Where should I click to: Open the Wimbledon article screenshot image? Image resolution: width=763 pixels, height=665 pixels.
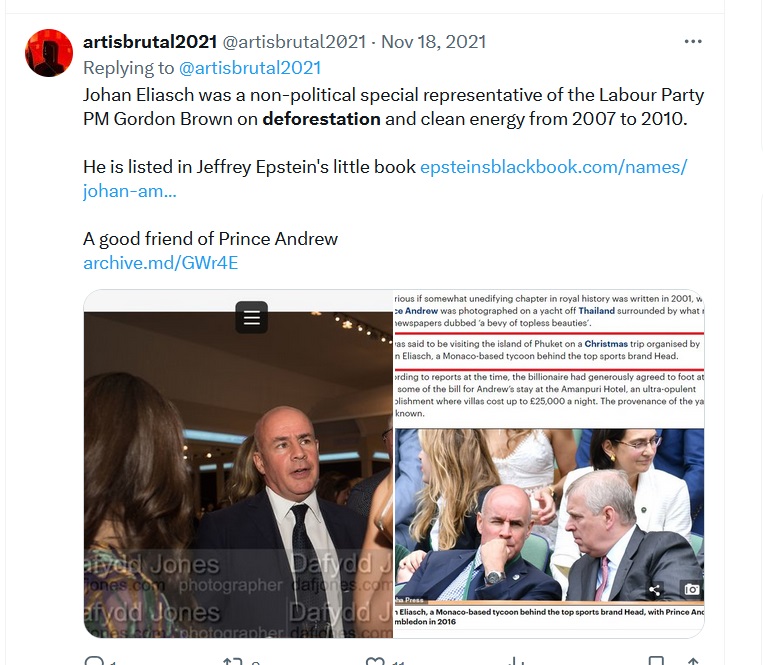click(549, 464)
